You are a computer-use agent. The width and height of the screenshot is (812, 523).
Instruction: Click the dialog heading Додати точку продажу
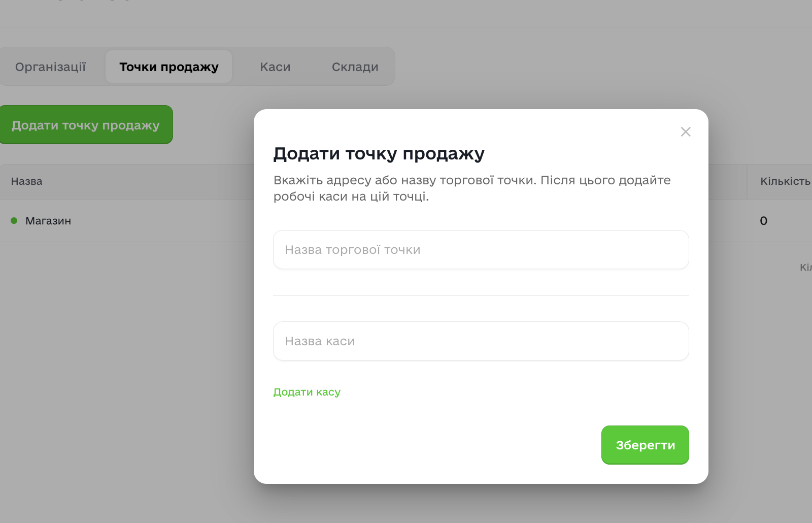tap(379, 153)
